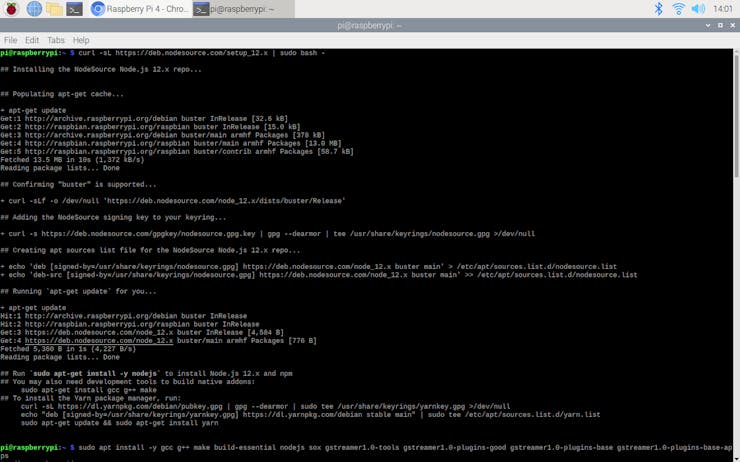The width and height of the screenshot is (740, 462).
Task: Click the 'Running apt-get update for you' line
Action: tap(78, 291)
